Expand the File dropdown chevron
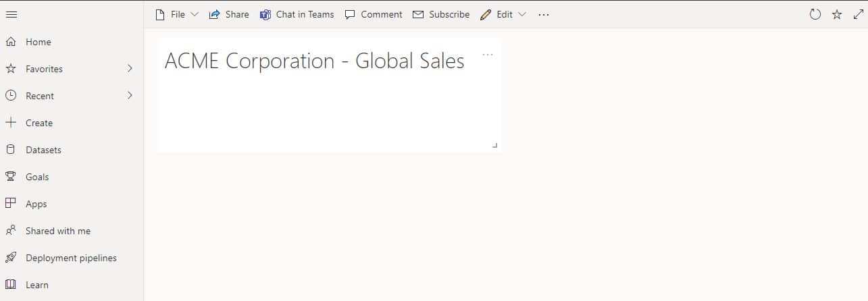This screenshot has width=868, height=301. point(195,14)
